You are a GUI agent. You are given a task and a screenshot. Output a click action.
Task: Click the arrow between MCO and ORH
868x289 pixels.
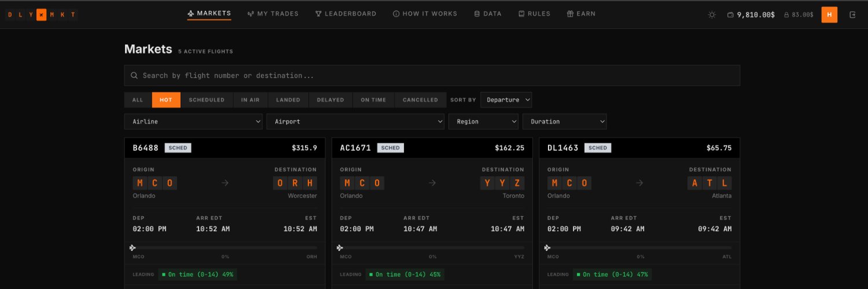[225, 183]
